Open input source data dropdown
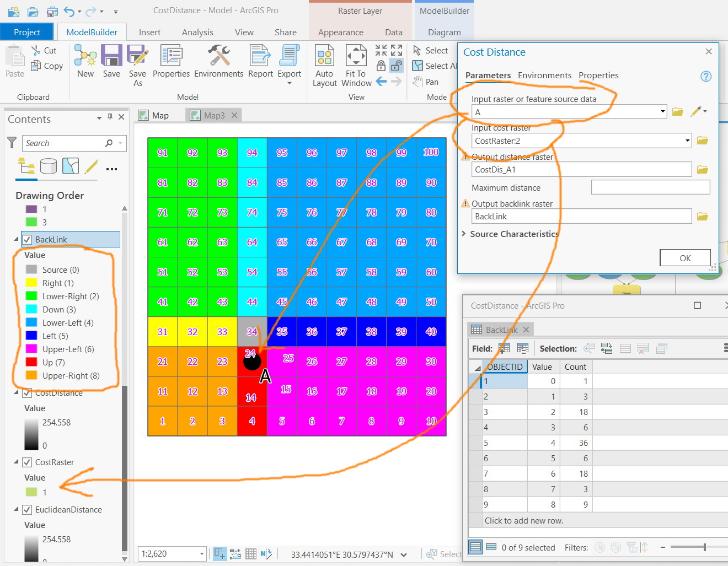The image size is (728, 566). [662, 112]
